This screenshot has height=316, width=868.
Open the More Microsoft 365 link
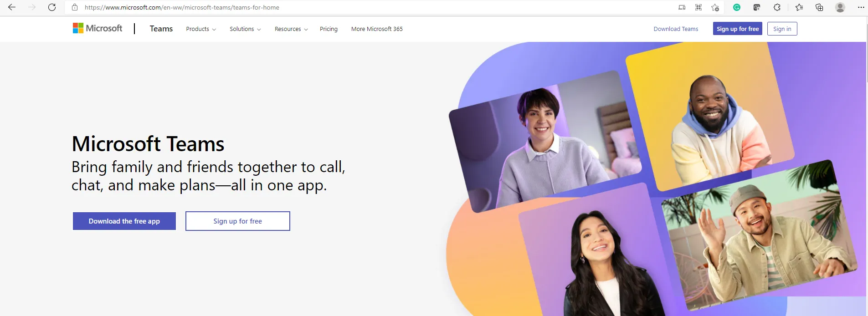click(377, 29)
